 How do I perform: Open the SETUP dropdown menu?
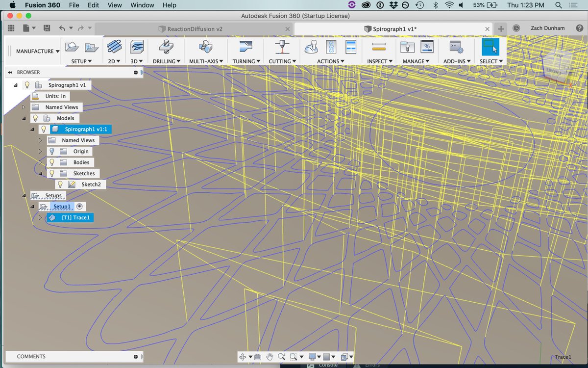click(x=82, y=61)
